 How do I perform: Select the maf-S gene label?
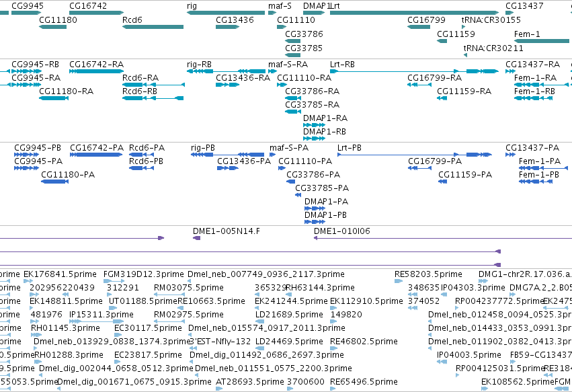pos(280,6)
